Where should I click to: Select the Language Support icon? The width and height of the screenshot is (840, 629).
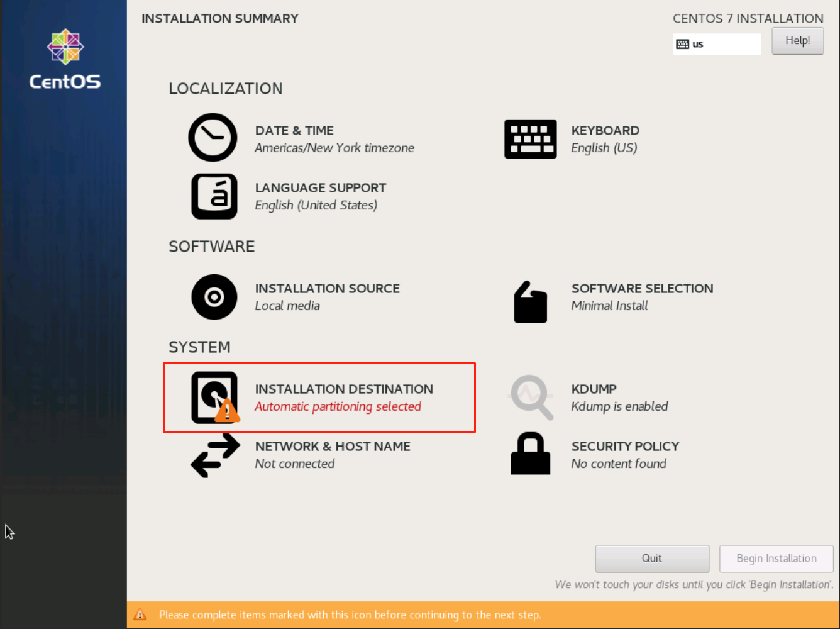(x=214, y=196)
